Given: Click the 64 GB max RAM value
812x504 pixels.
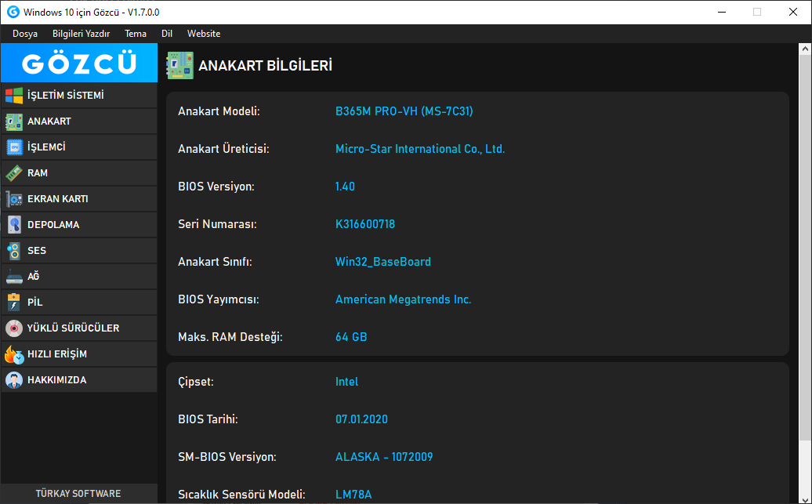Looking at the screenshot, I should (x=351, y=337).
